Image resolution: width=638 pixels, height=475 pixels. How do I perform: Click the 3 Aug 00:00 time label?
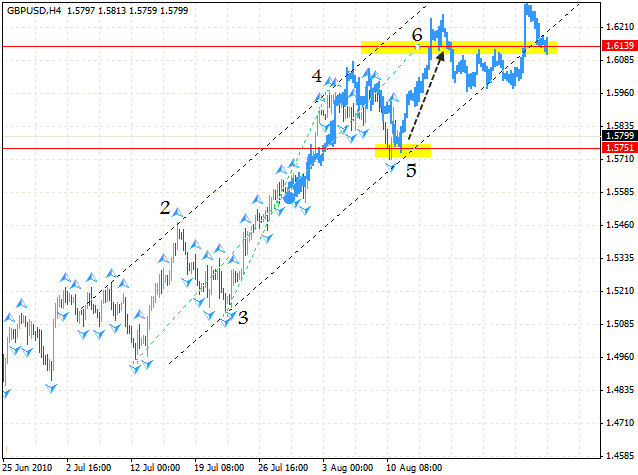pyautogui.click(x=347, y=468)
